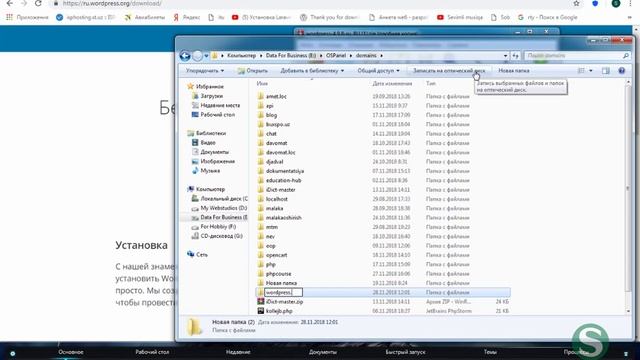Select the chat folder icon
640x360 pixels.
[x=261, y=133]
